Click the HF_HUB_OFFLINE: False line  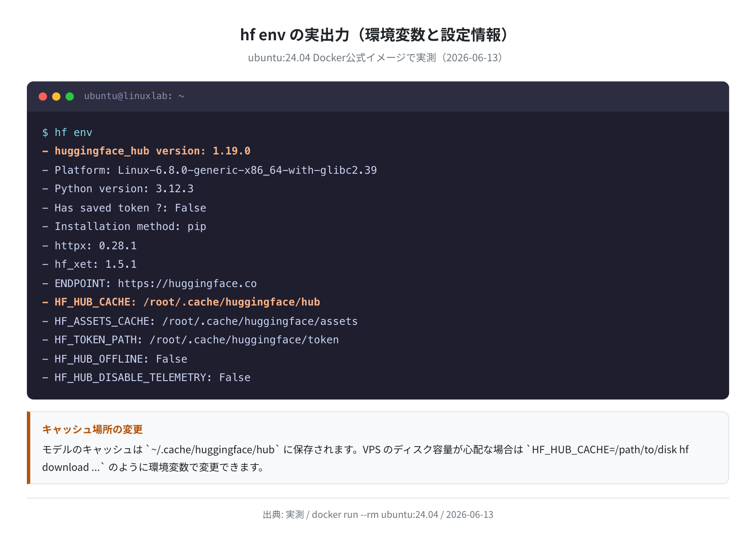click(x=115, y=359)
